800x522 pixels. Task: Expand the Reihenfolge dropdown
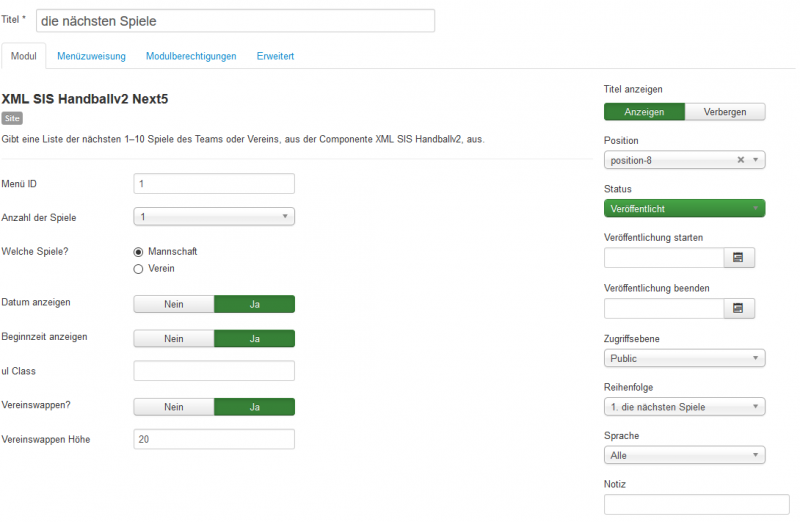pyautogui.click(x=684, y=407)
